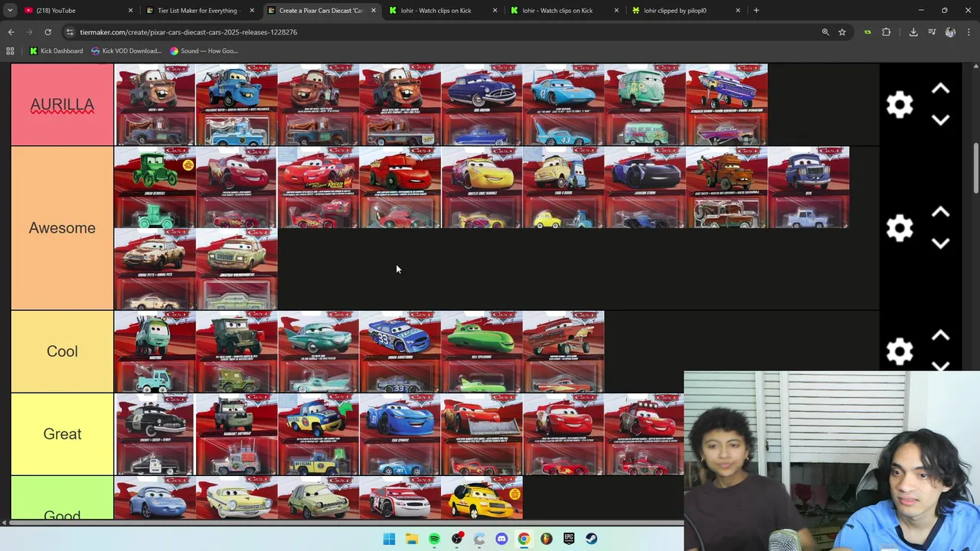Open the page zoom magnifier icon

coord(825,32)
